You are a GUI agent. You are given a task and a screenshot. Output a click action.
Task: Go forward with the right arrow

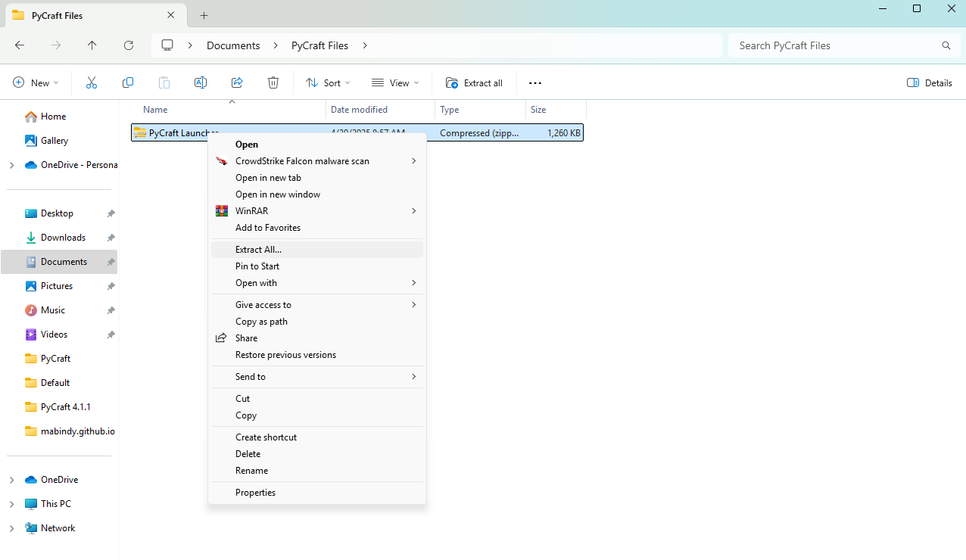(56, 45)
